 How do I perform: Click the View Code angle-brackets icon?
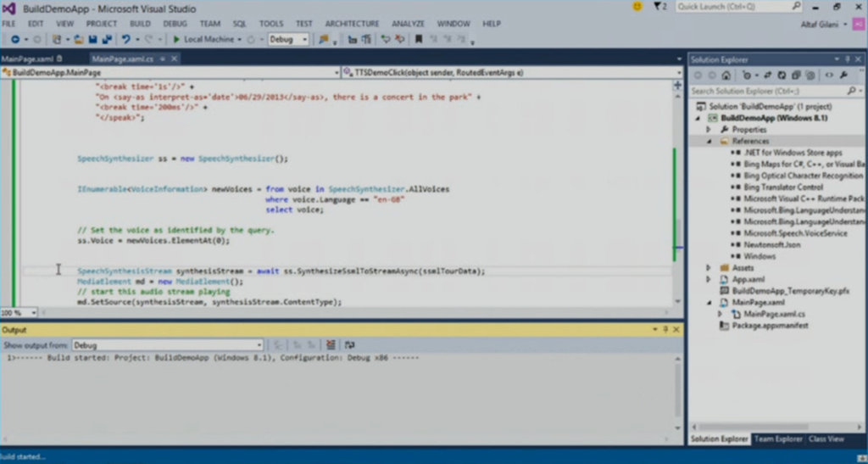(829, 75)
